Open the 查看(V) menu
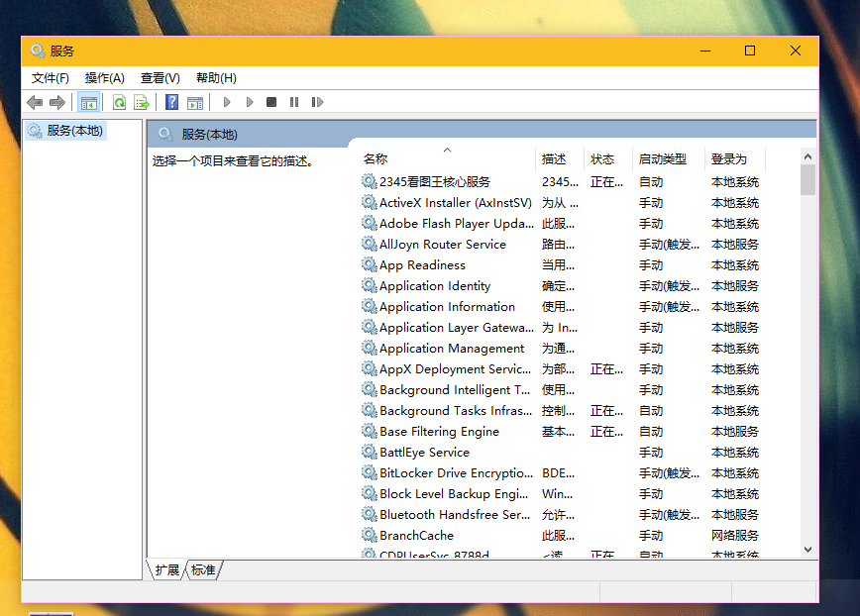Screen dimensions: 860x616 click(161, 78)
